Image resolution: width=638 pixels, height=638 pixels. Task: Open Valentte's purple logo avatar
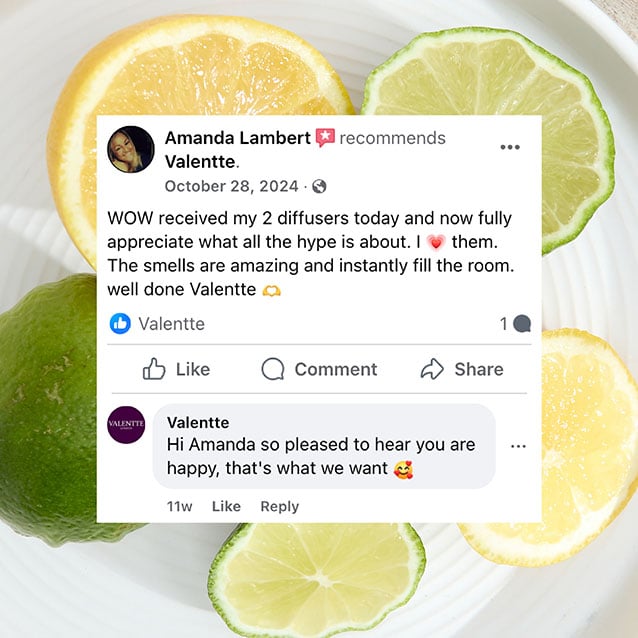126,425
